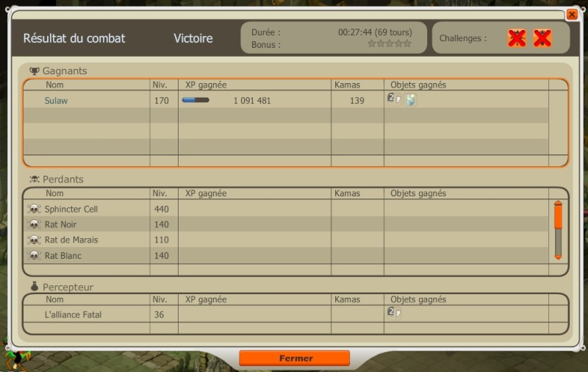The height and width of the screenshot is (372, 588).
Task: Click the bonus stars rating
Action: tap(390, 44)
